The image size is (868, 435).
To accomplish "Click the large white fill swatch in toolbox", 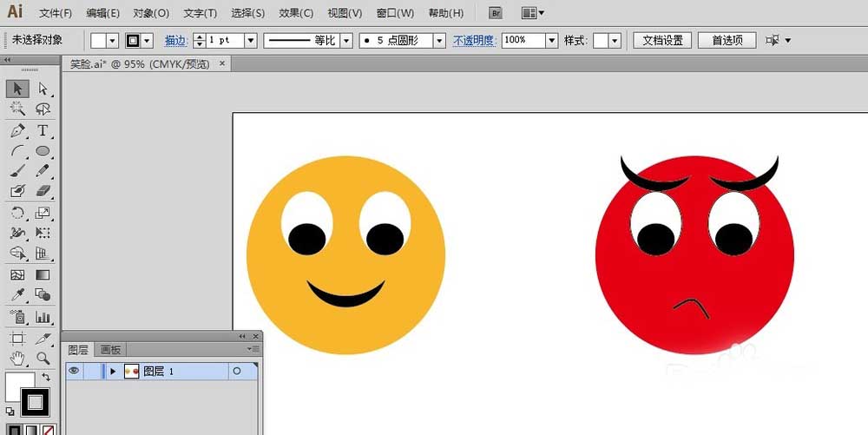I will pyautogui.click(x=16, y=383).
